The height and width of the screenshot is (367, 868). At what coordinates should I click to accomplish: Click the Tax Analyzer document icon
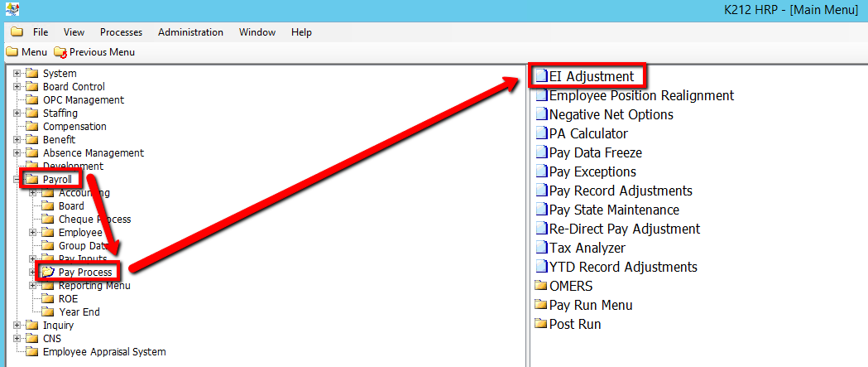[541, 248]
